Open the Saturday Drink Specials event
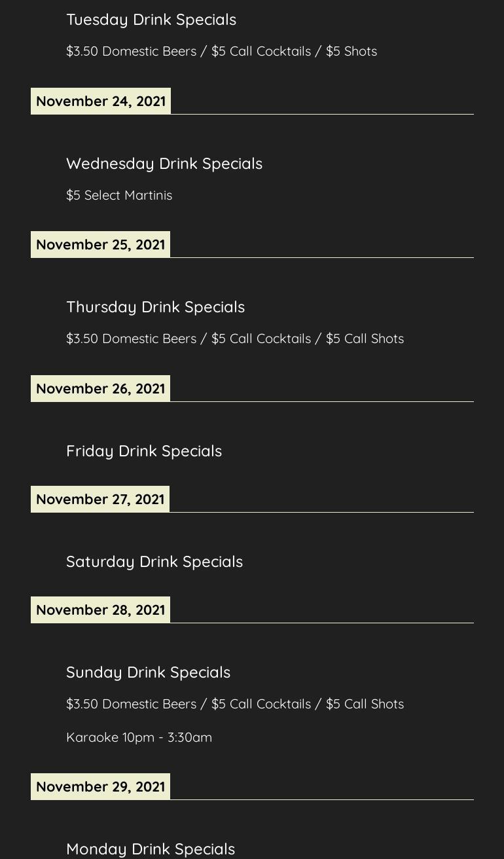The image size is (504, 859). [154, 562]
